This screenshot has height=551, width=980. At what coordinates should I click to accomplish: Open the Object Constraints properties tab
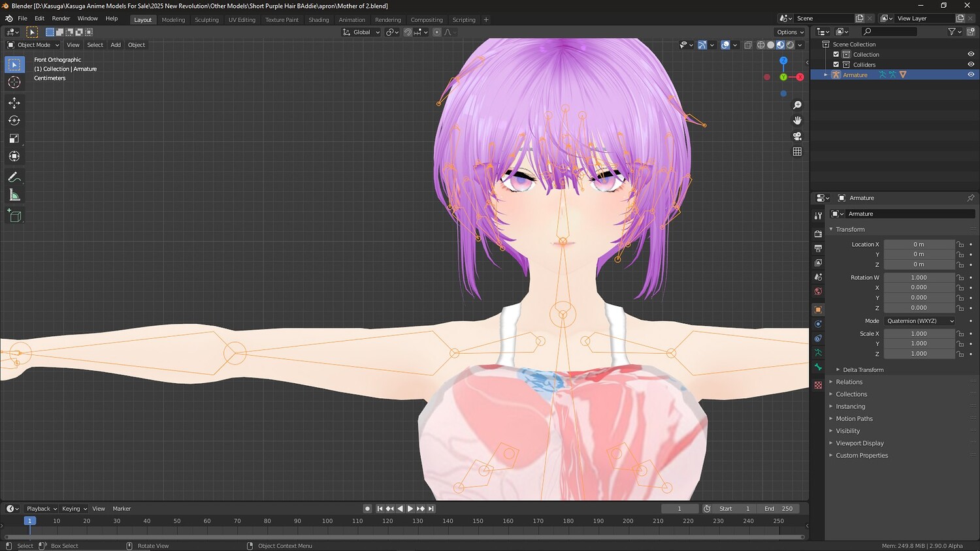pos(818,338)
